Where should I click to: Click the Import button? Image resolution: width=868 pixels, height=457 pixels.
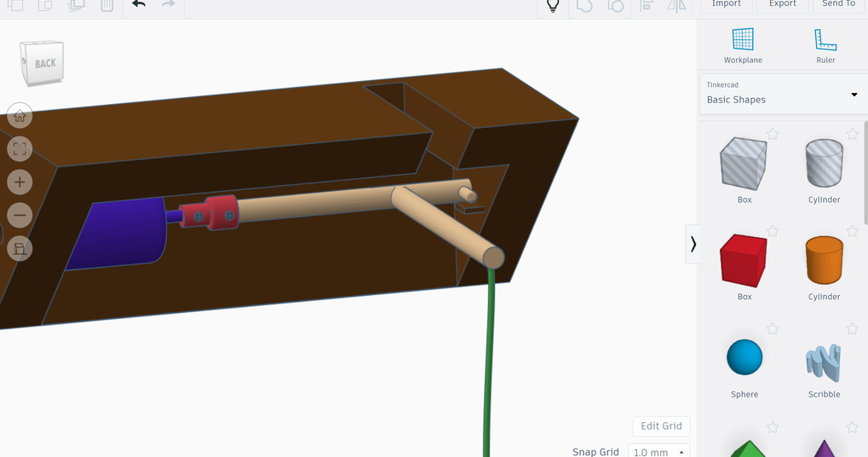pyautogui.click(x=727, y=4)
